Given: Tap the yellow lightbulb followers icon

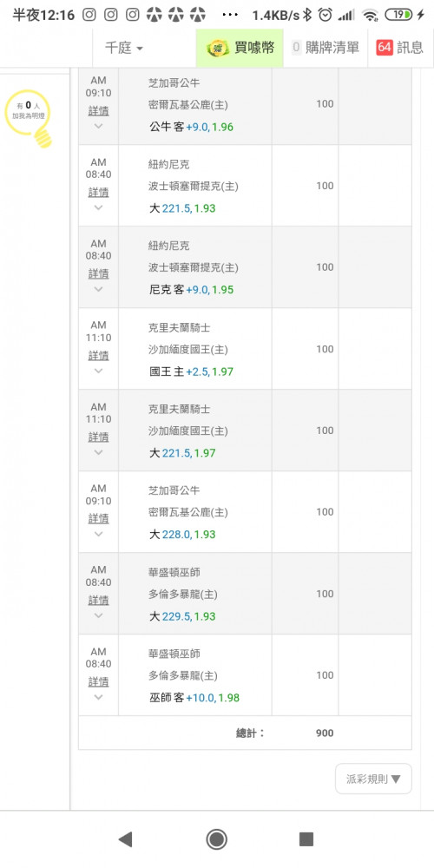Looking at the screenshot, I should tap(31, 118).
